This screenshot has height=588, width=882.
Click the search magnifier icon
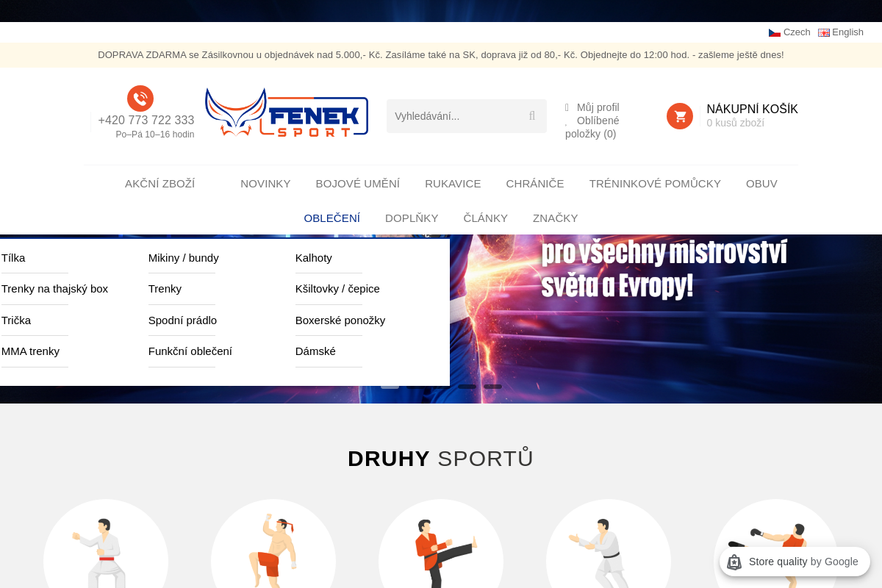[x=532, y=116]
